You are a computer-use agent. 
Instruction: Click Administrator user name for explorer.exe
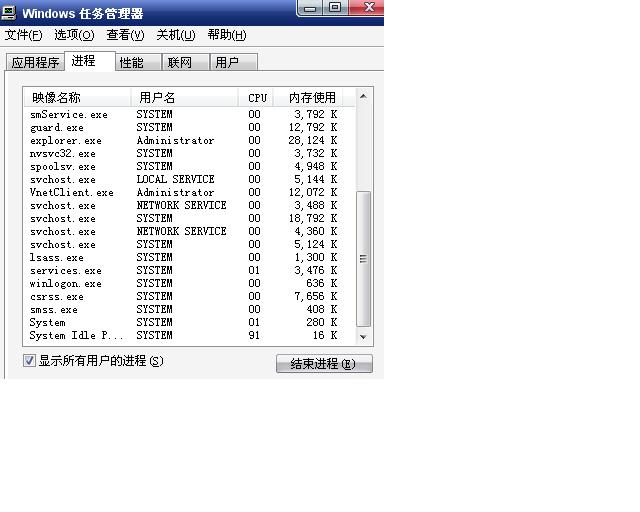[175, 140]
